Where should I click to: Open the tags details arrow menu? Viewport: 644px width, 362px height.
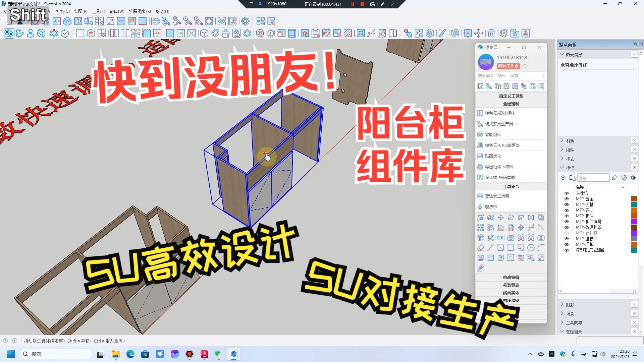tap(633, 178)
